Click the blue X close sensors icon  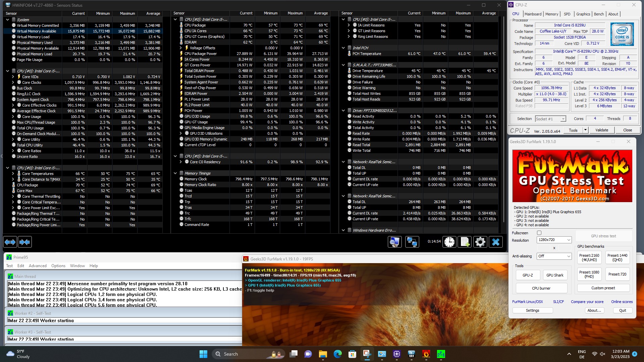496,242
